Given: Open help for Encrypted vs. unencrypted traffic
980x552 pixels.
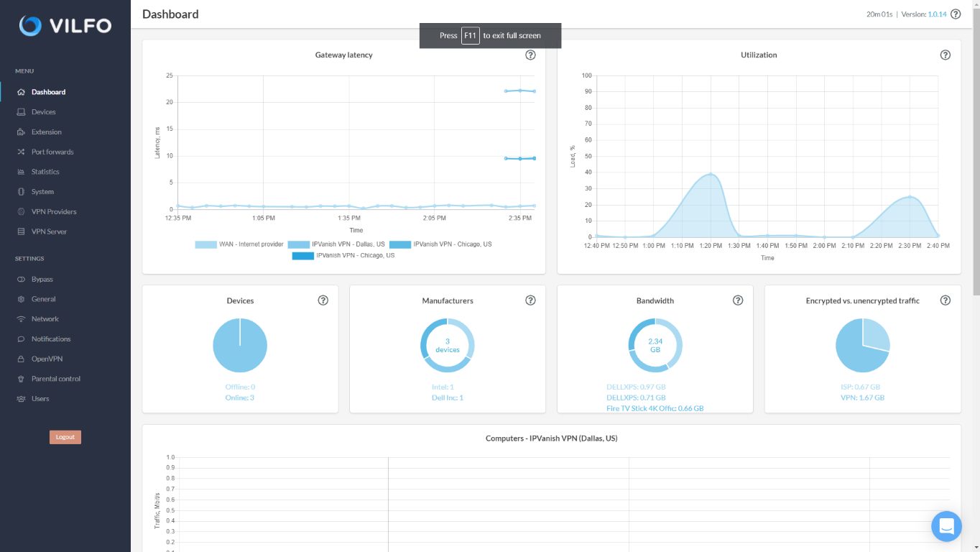Looking at the screenshot, I should [946, 300].
